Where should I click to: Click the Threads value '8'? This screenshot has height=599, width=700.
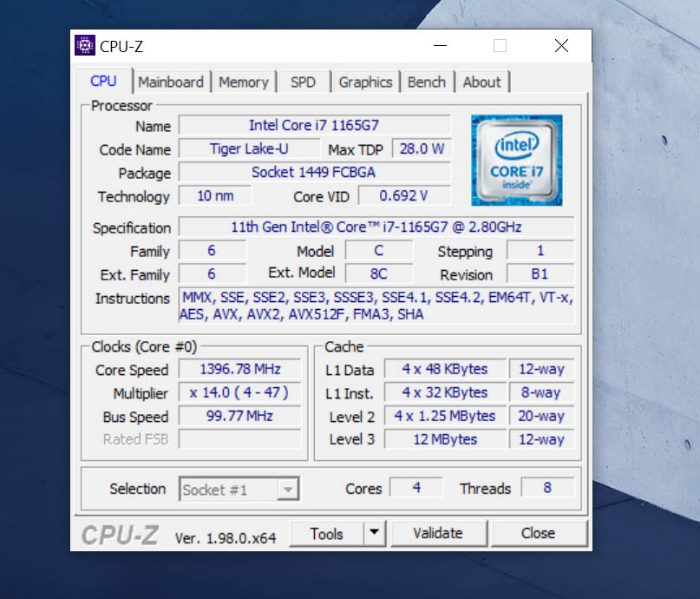click(x=547, y=487)
